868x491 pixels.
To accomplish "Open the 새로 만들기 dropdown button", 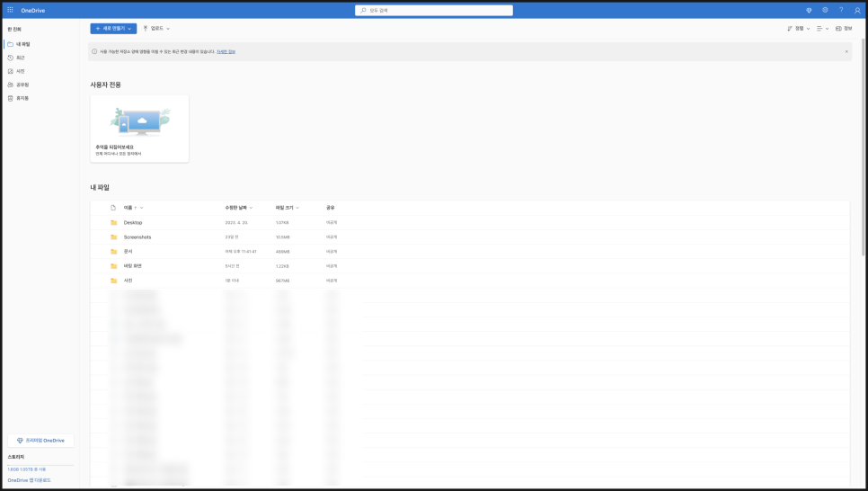I will [113, 28].
